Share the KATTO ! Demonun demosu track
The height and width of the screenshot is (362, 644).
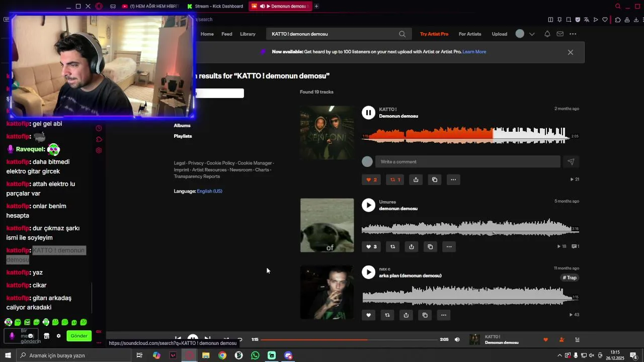(416, 179)
